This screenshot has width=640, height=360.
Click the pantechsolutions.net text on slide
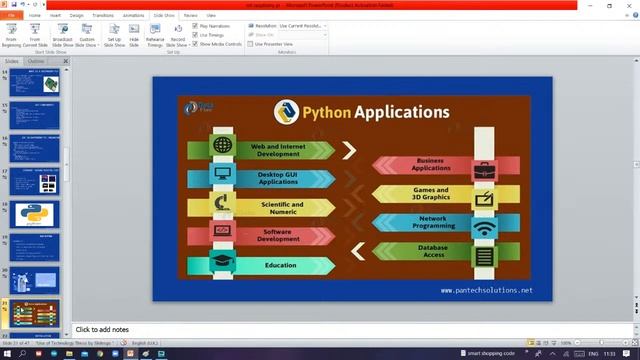click(x=487, y=290)
